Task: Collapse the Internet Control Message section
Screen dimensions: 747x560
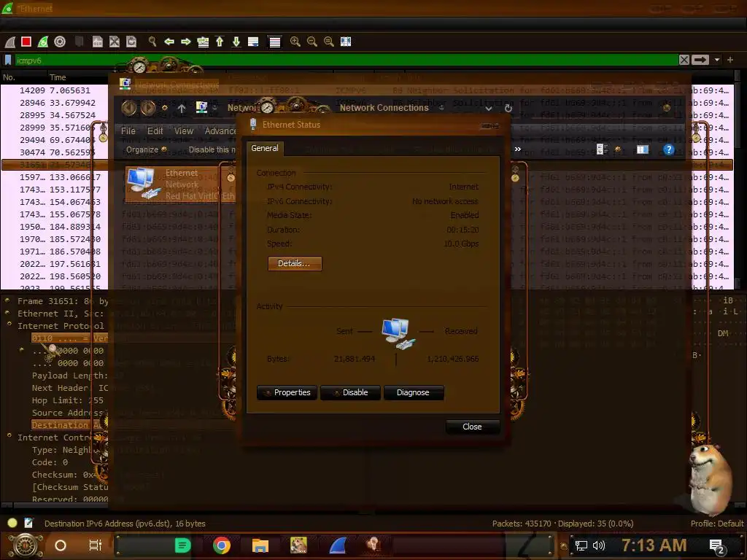Action: pos(9,436)
